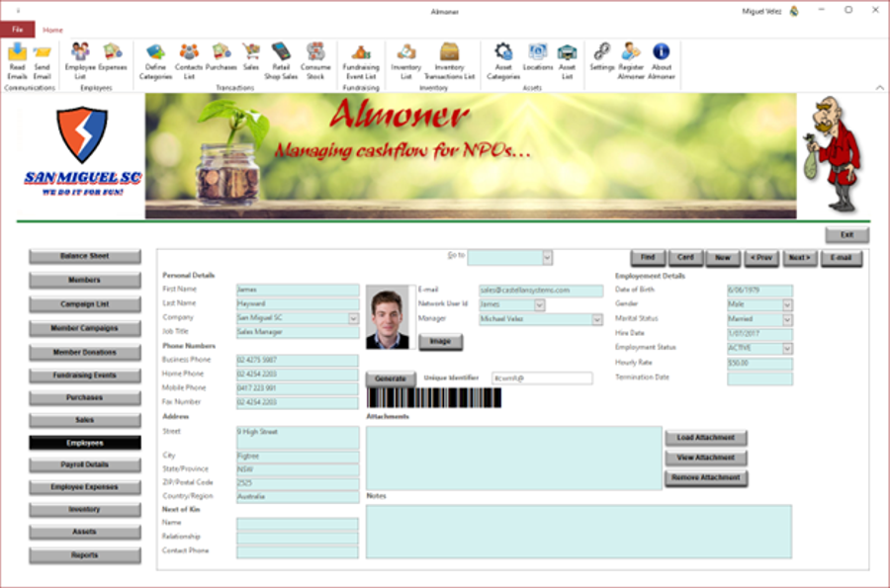The width and height of the screenshot is (890, 588).
Task: Open About Almoner info icon
Action: pos(662,61)
